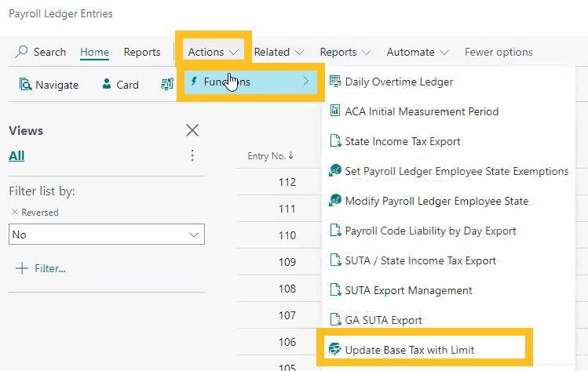588x371 pixels.
Task: Close the Views filter pane
Action: [x=192, y=130]
